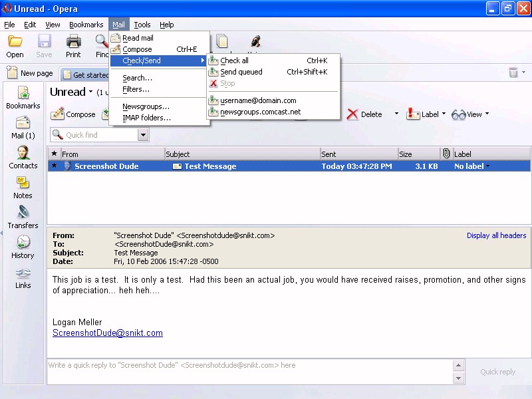Open the History panel icon
This screenshot has width=532, height=399.
tap(23, 242)
